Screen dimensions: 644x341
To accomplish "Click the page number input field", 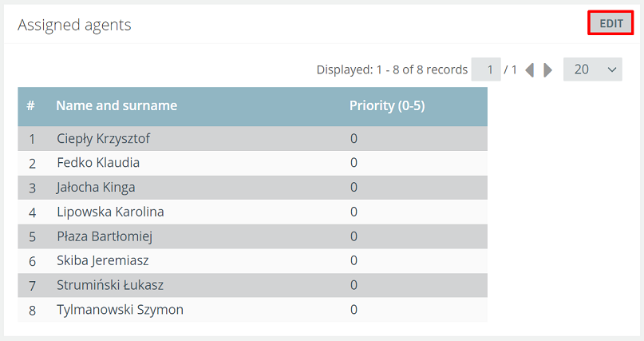I will pyautogui.click(x=486, y=69).
